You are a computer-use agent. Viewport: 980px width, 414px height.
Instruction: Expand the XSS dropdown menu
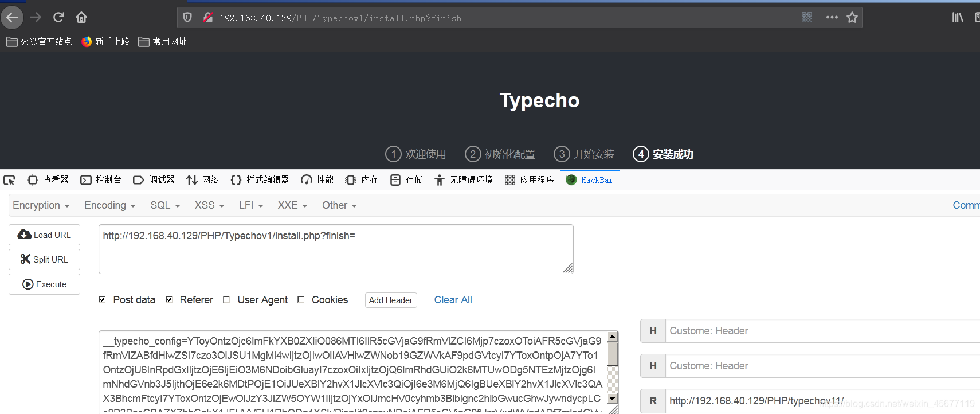tap(209, 205)
